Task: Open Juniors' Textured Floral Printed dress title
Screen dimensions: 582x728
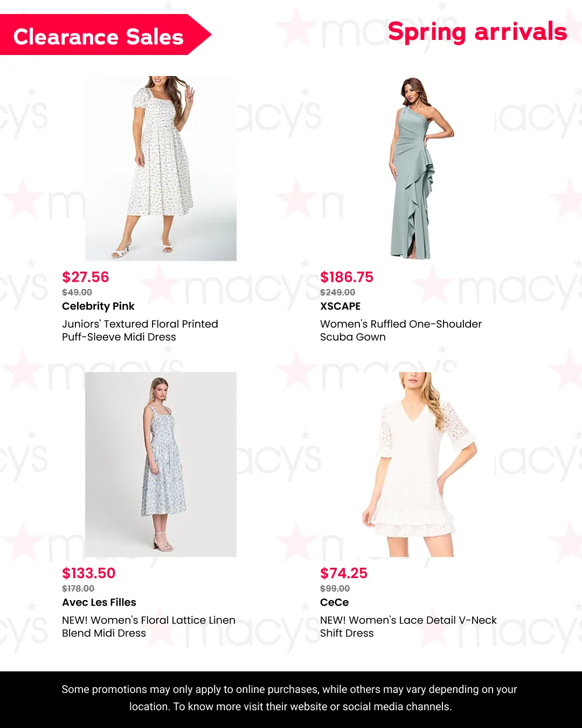Action: click(x=140, y=331)
